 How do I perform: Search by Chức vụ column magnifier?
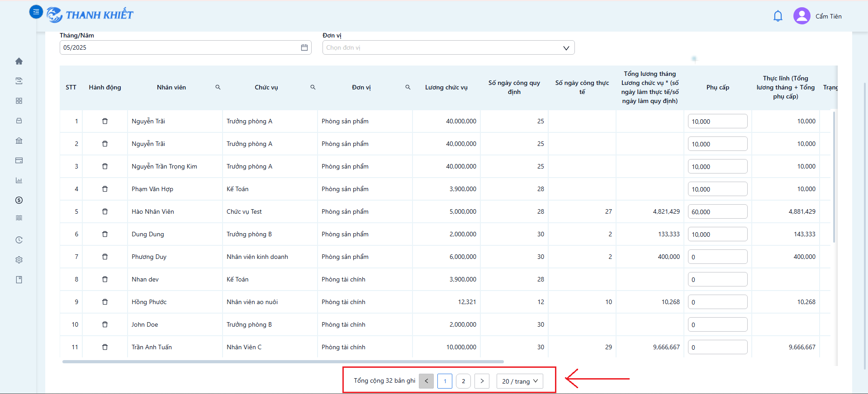(x=313, y=87)
